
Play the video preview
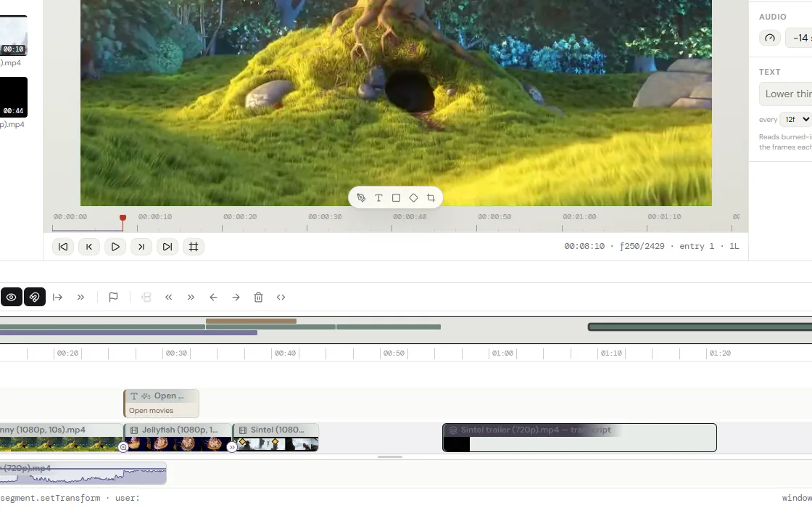pos(115,247)
